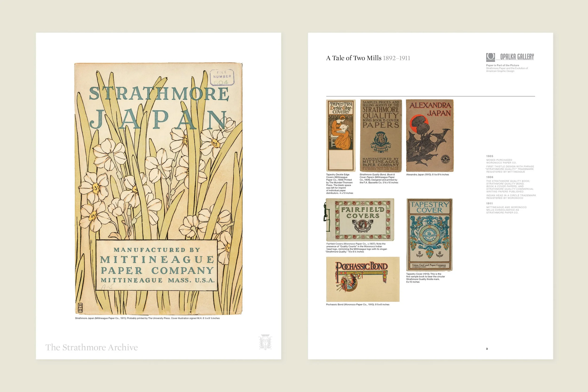Click the thistle emblem beside The Strathmore Archive
This screenshot has width=588, height=392.
coord(265,342)
